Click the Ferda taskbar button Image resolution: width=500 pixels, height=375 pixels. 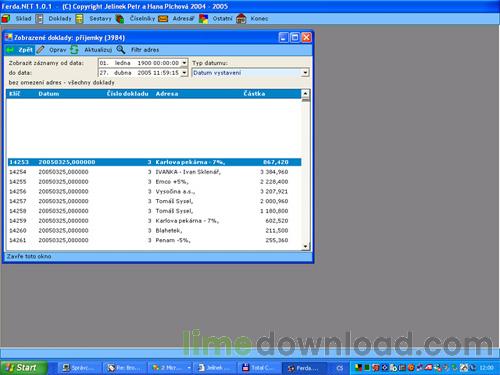(x=303, y=368)
